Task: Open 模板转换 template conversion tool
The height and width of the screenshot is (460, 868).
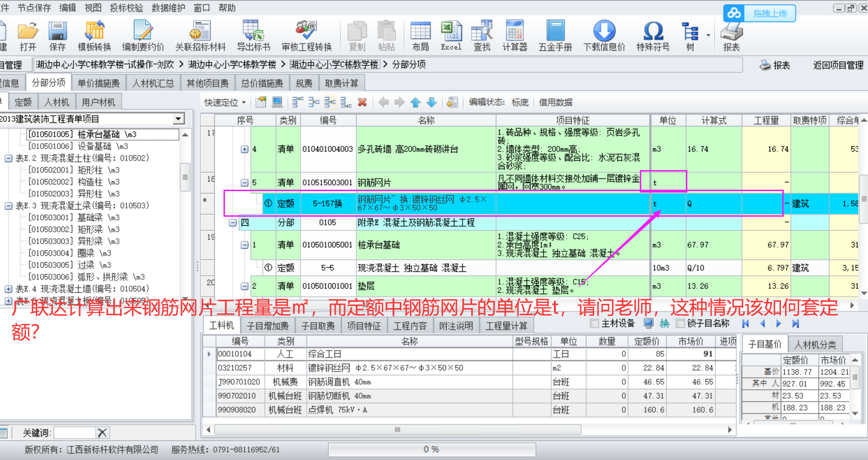Action: click(x=95, y=36)
